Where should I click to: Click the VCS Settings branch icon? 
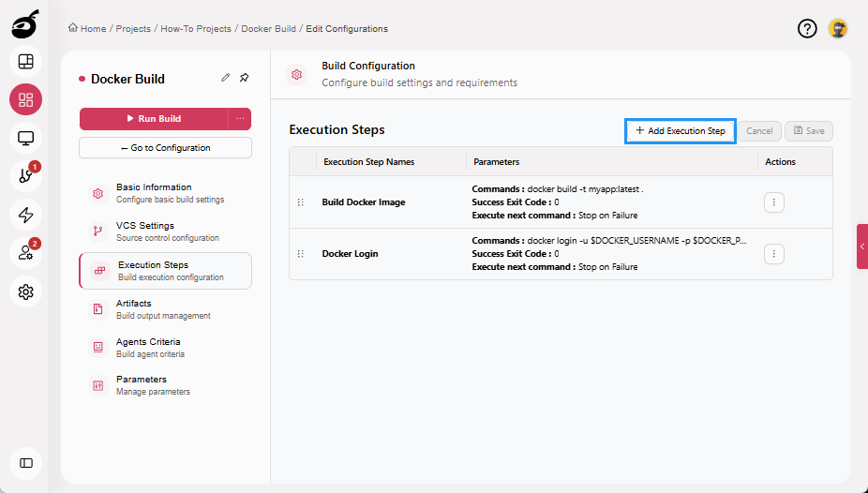tap(98, 232)
